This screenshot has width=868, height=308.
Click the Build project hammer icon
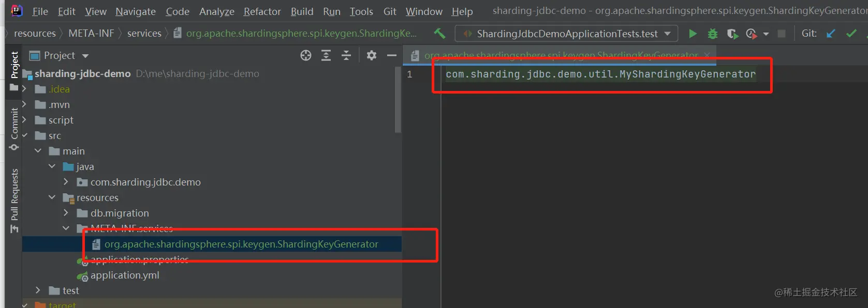tap(439, 34)
